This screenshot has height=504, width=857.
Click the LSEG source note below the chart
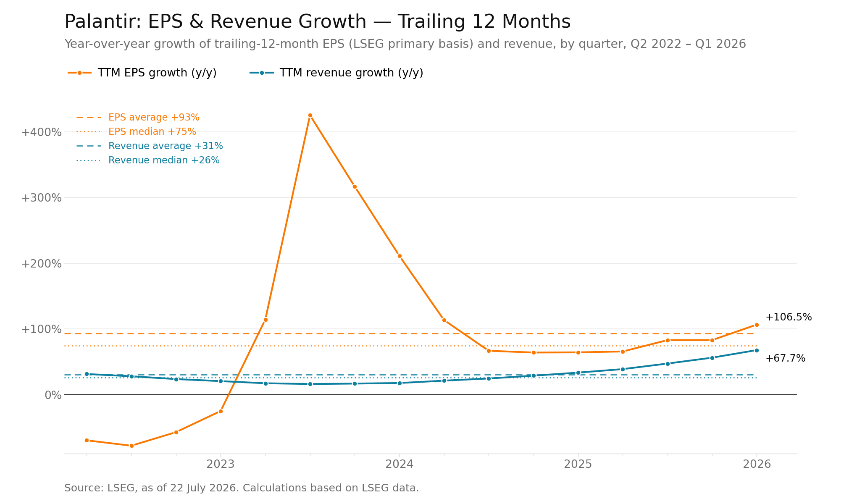pyautogui.click(x=242, y=488)
